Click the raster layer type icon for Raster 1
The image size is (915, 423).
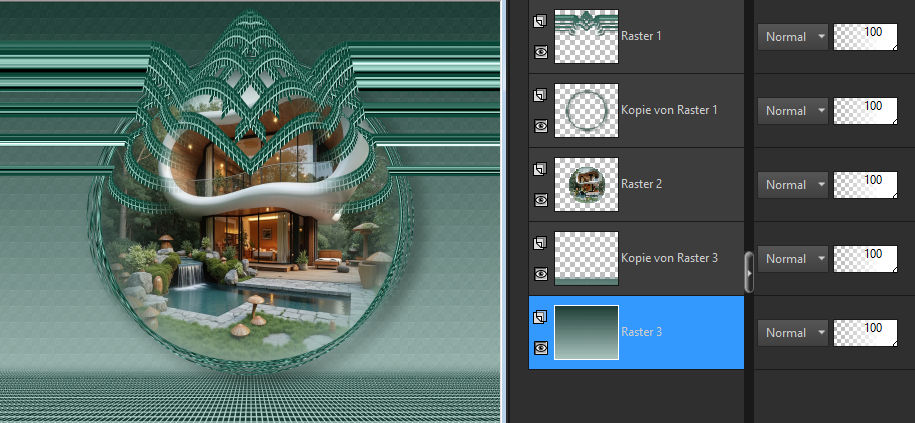(540, 21)
